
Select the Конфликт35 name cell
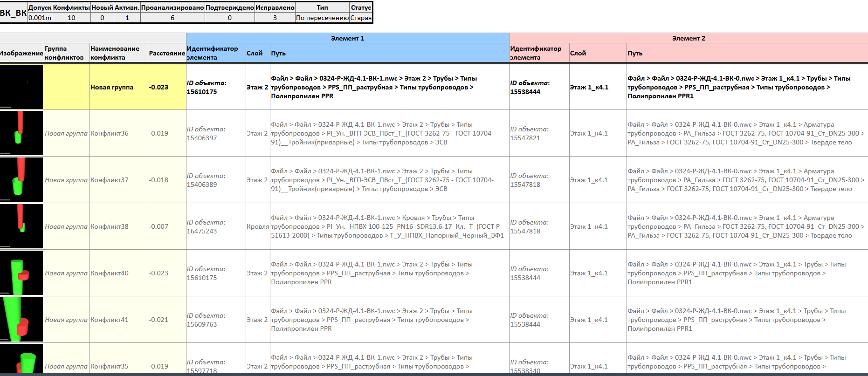[x=119, y=358]
